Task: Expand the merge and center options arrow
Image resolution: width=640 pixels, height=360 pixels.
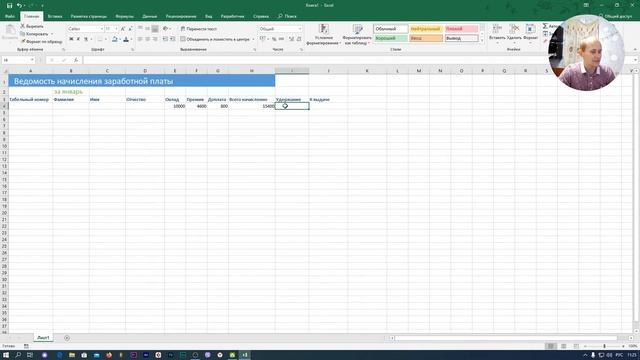Action: click(x=253, y=39)
